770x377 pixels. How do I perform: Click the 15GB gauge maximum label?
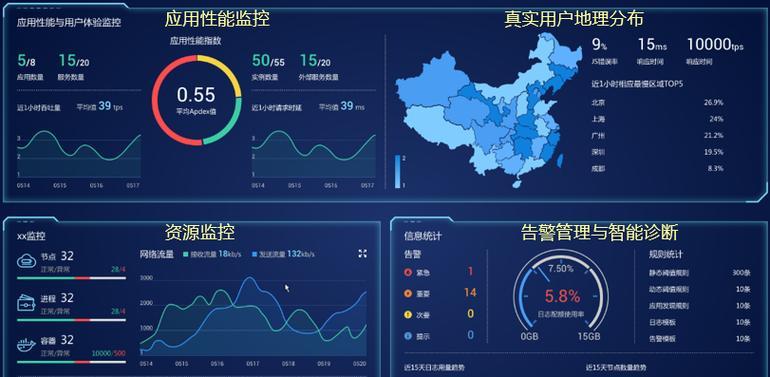pyautogui.click(x=588, y=337)
